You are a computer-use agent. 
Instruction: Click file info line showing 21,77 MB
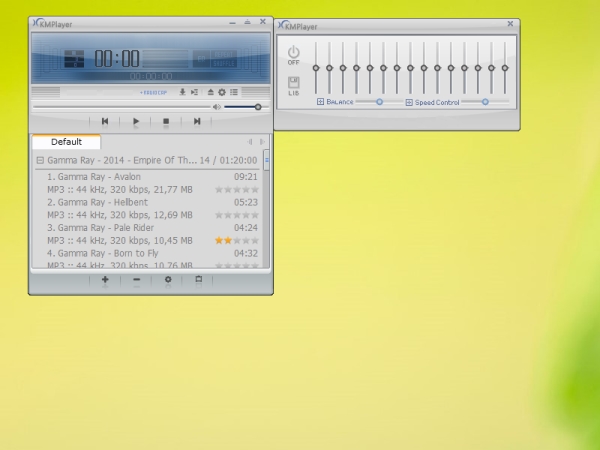coord(120,190)
